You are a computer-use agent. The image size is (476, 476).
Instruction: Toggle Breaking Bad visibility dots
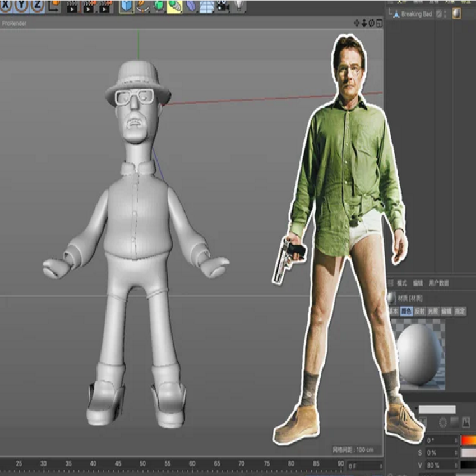point(445,14)
